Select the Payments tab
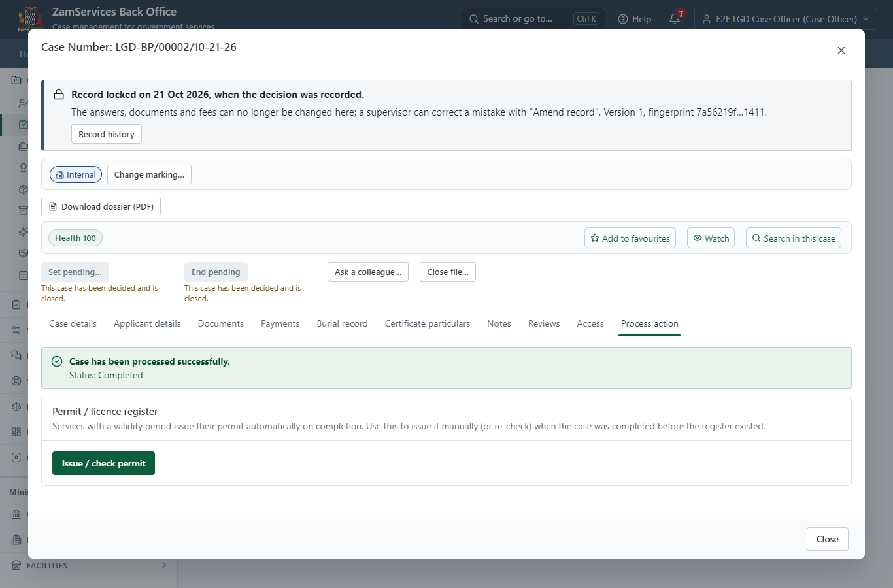 click(x=280, y=323)
